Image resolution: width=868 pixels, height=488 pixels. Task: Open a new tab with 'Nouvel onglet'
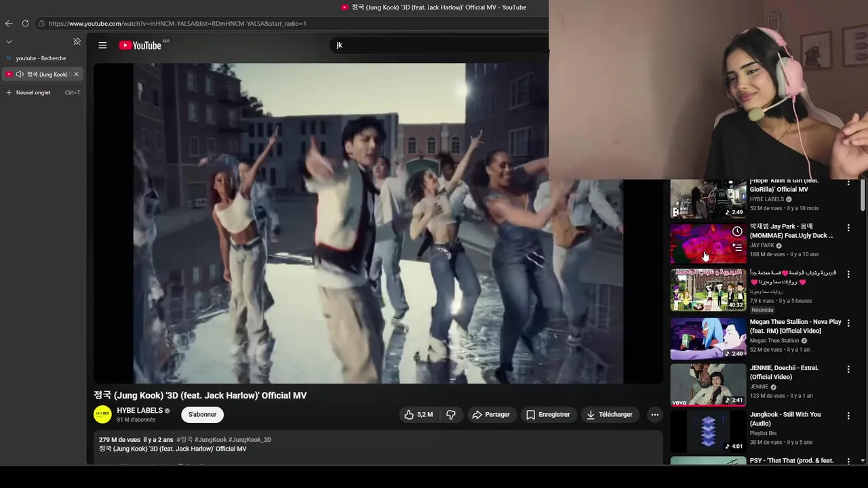pos(42,92)
